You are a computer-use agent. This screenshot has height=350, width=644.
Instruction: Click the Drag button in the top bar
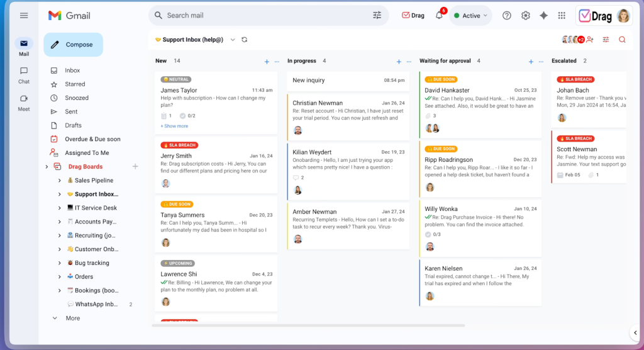[413, 16]
